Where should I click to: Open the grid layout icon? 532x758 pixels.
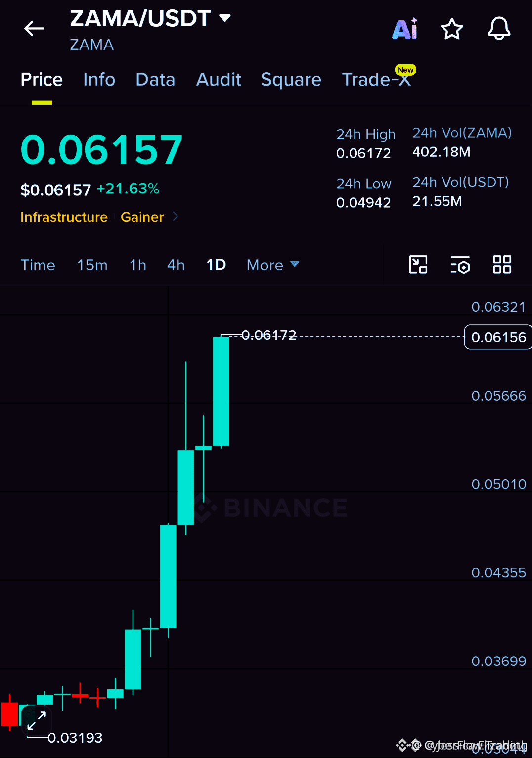click(x=502, y=265)
